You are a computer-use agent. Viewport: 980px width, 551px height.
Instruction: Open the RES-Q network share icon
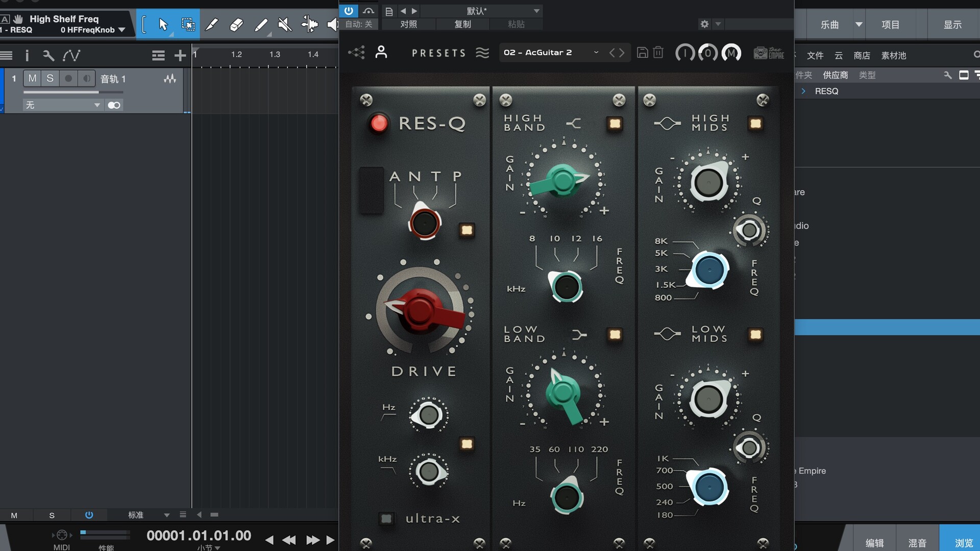pos(356,53)
